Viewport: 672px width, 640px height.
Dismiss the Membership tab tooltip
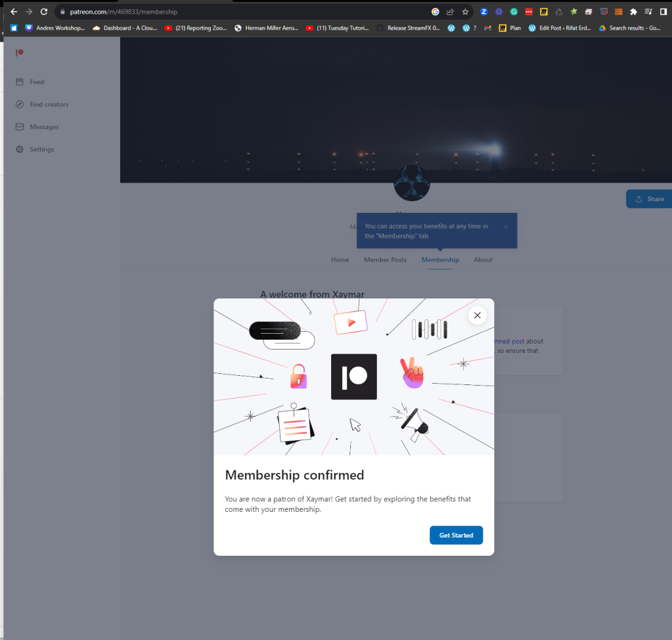(506, 226)
